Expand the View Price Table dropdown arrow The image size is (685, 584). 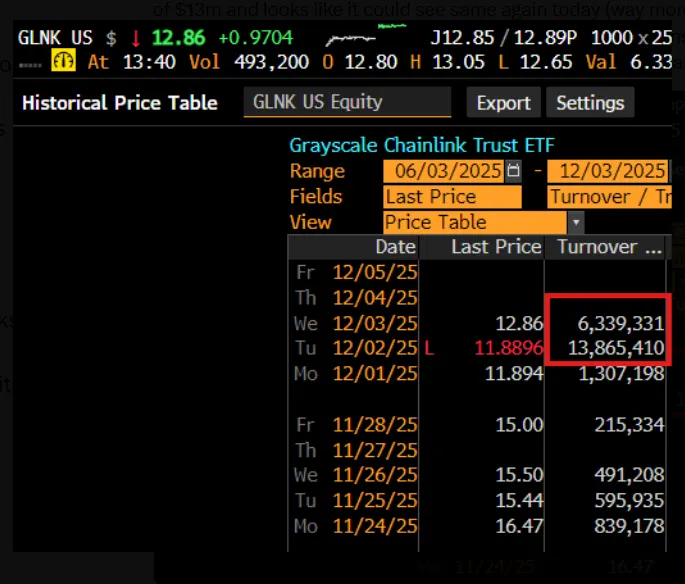click(575, 223)
